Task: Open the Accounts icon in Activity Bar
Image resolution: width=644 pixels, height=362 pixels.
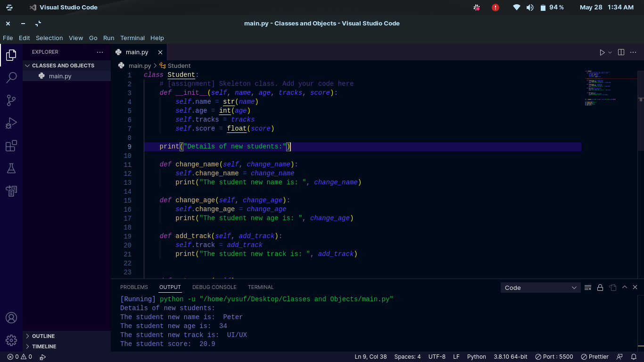Action: pyautogui.click(x=11, y=317)
